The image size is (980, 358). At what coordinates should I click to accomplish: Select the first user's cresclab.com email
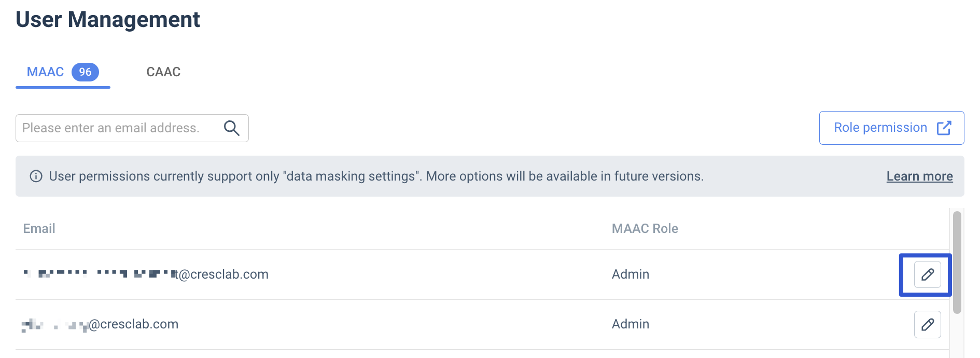146,274
